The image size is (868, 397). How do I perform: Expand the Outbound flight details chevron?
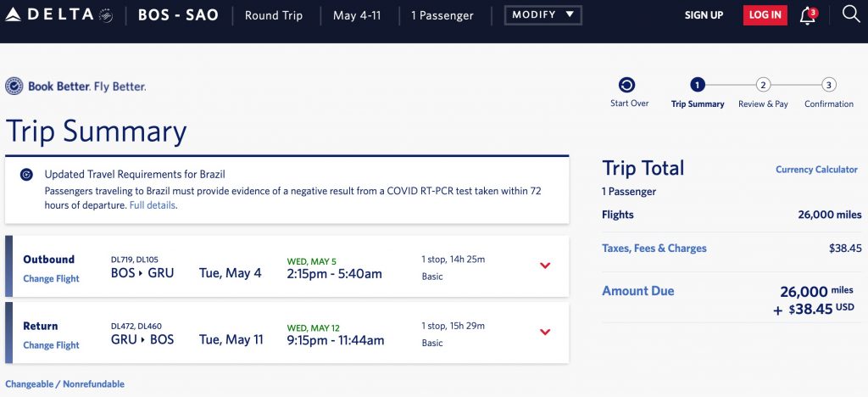545,266
